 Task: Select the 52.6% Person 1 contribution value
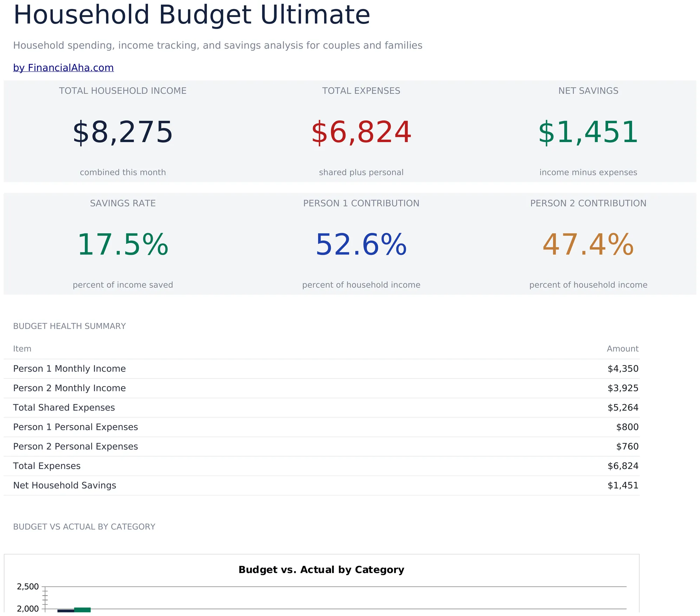361,245
